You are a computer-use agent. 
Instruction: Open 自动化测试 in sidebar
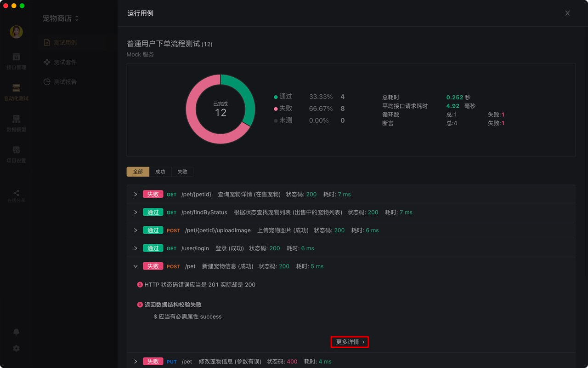pyautogui.click(x=16, y=92)
